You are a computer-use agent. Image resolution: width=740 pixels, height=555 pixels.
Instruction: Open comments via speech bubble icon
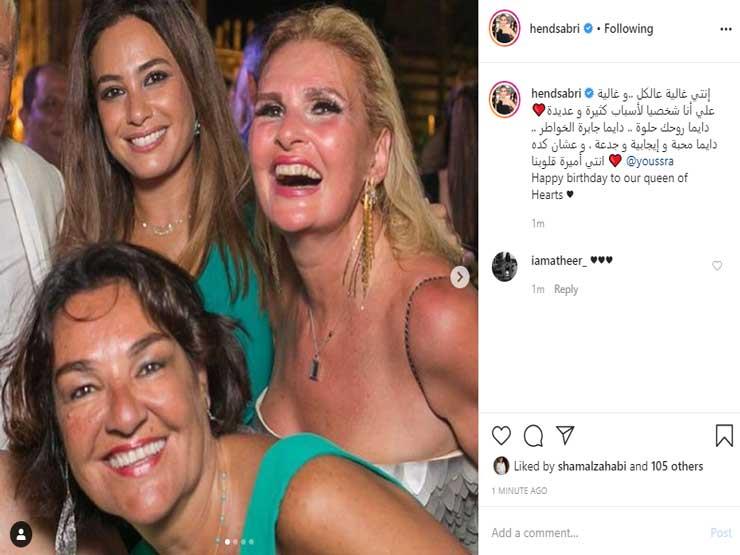(x=533, y=435)
